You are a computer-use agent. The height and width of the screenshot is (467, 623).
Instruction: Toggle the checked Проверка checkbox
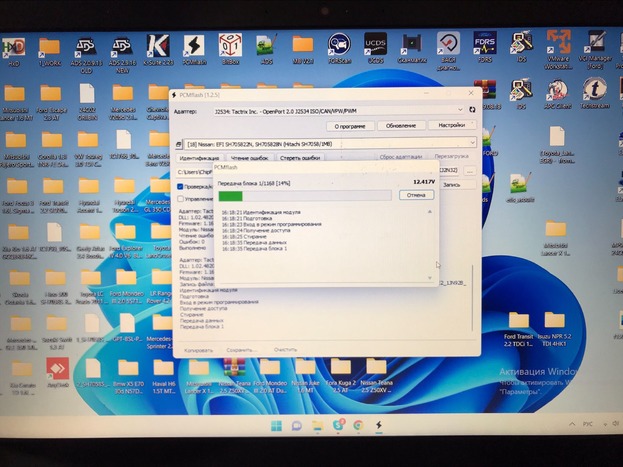[x=180, y=186]
